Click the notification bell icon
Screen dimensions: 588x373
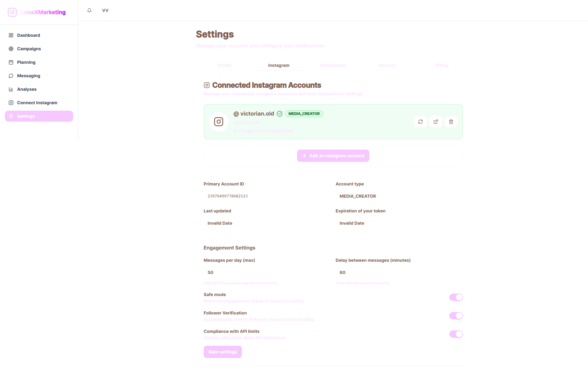tap(89, 10)
